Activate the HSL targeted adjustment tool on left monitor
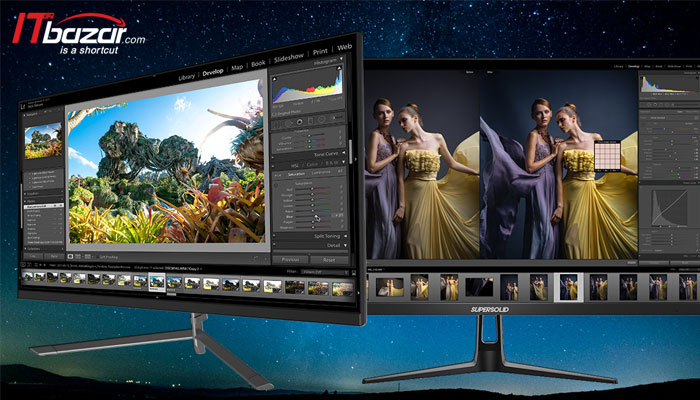Image resolution: width=700 pixels, height=400 pixels. click(x=276, y=185)
